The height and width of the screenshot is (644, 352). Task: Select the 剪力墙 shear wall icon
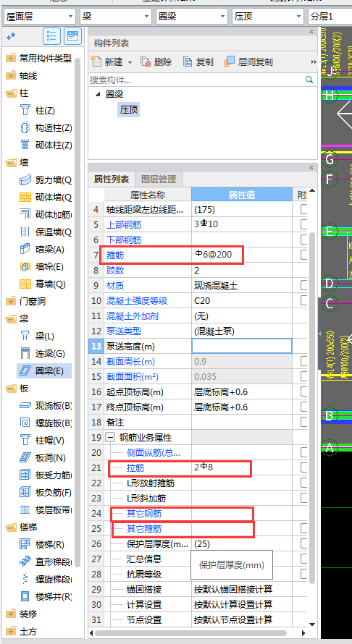click(x=25, y=180)
